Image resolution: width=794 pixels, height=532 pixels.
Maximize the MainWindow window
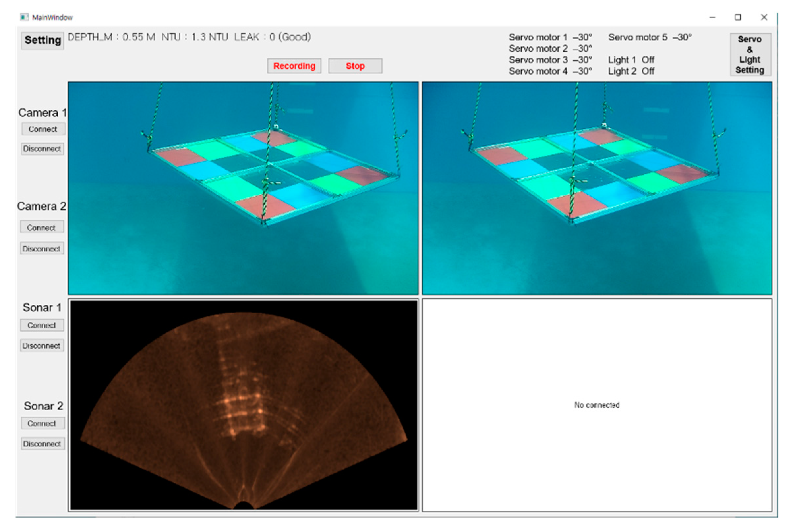[x=738, y=17]
